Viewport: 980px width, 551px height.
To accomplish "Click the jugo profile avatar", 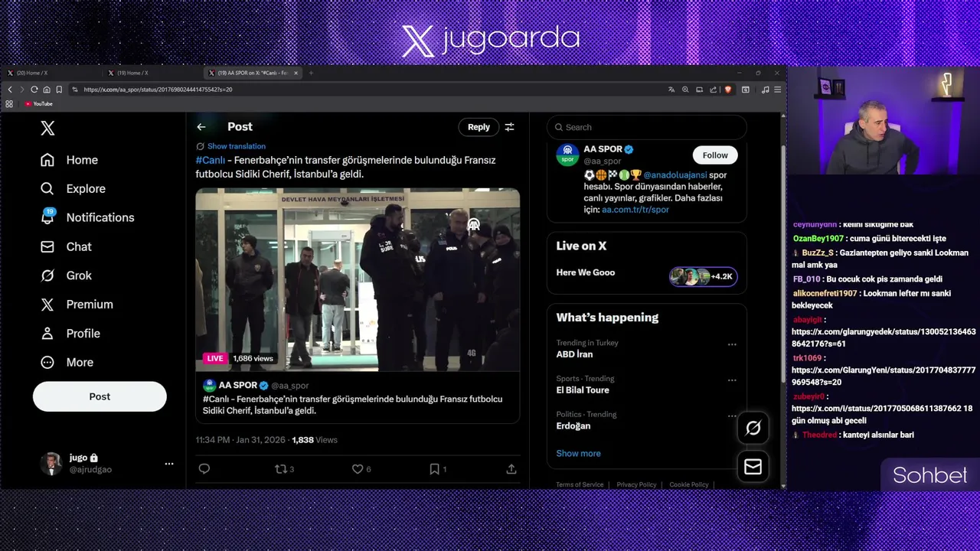I will pyautogui.click(x=51, y=463).
